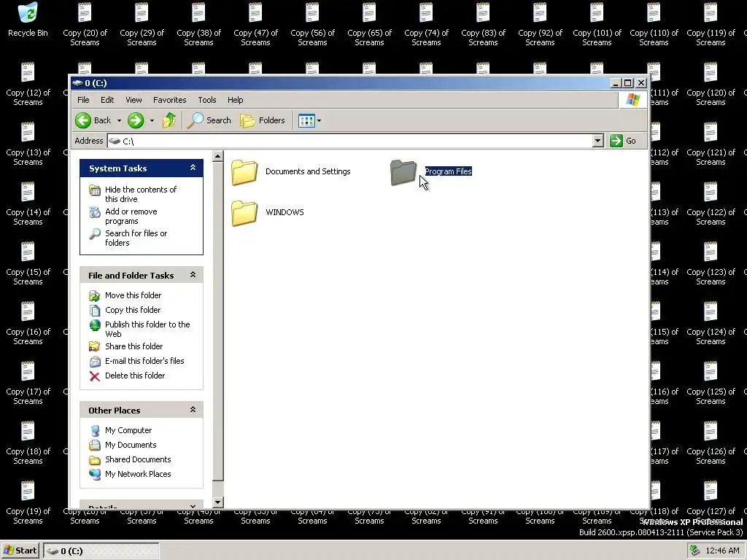Select Copy (18) of Screams desktop file
The width and height of the screenshot is (747, 560).
point(28,443)
